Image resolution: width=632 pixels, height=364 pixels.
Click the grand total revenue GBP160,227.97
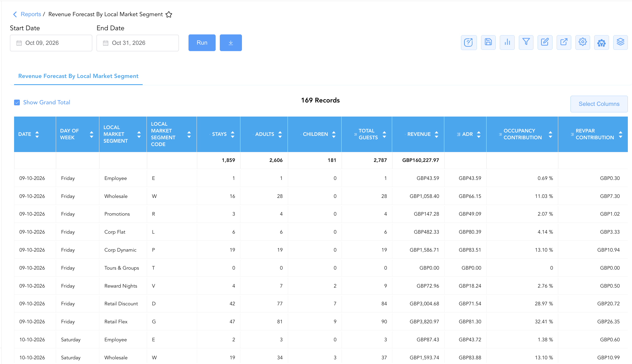421,160
